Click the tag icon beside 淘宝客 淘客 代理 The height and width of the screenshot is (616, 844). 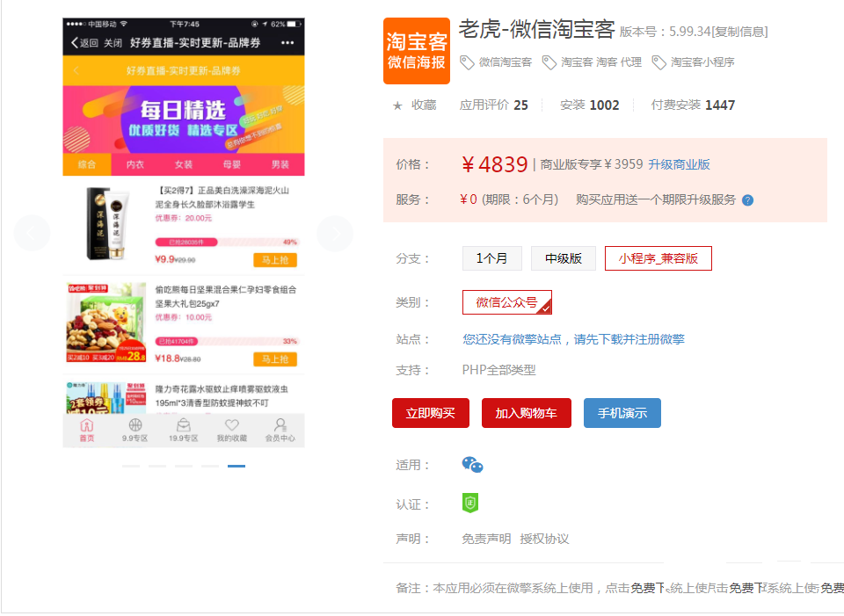point(549,62)
